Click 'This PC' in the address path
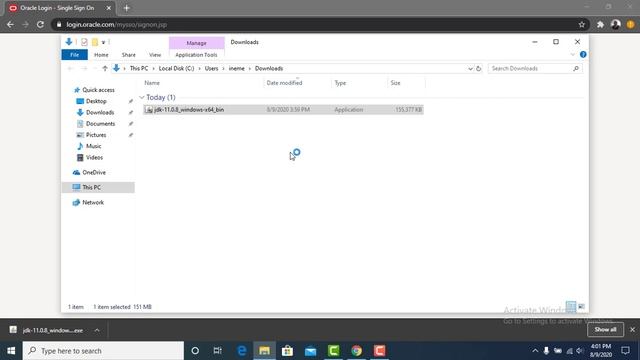640x360 pixels. 139,69
